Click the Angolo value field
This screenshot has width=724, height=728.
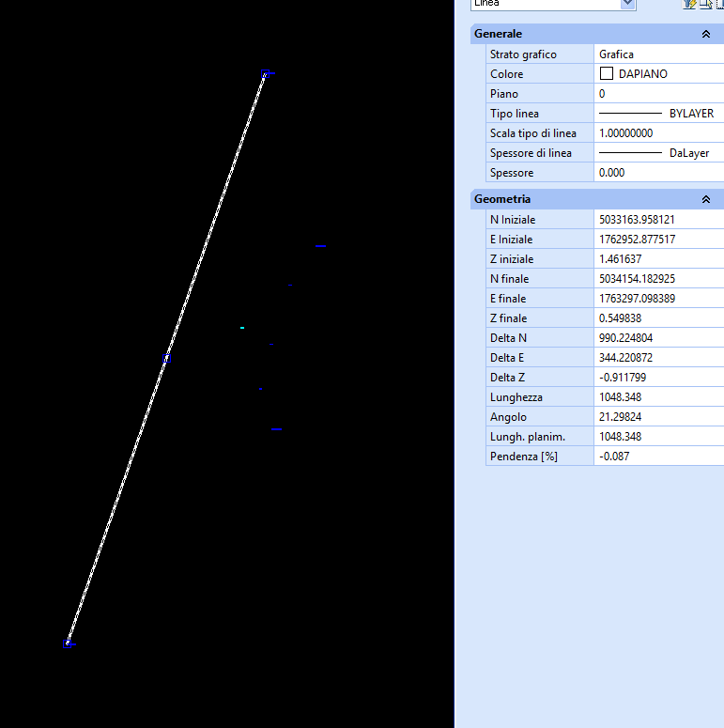coord(657,417)
